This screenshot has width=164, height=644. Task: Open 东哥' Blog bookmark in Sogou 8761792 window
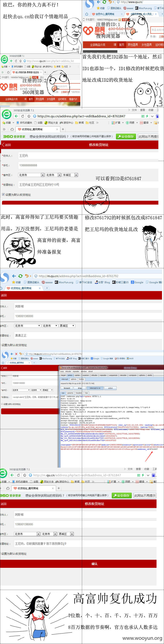(x=102, y=282)
